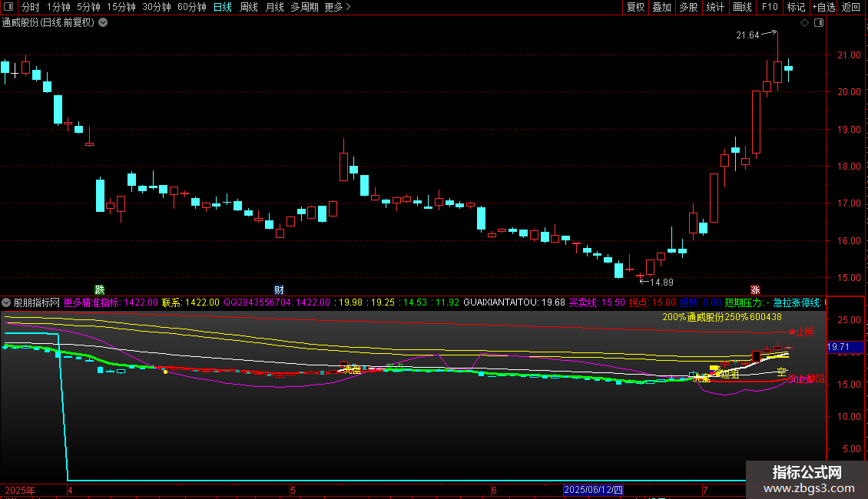The height and width of the screenshot is (499, 868).
Task: Click the 更多精准指标 value label
Action: pos(111,302)
